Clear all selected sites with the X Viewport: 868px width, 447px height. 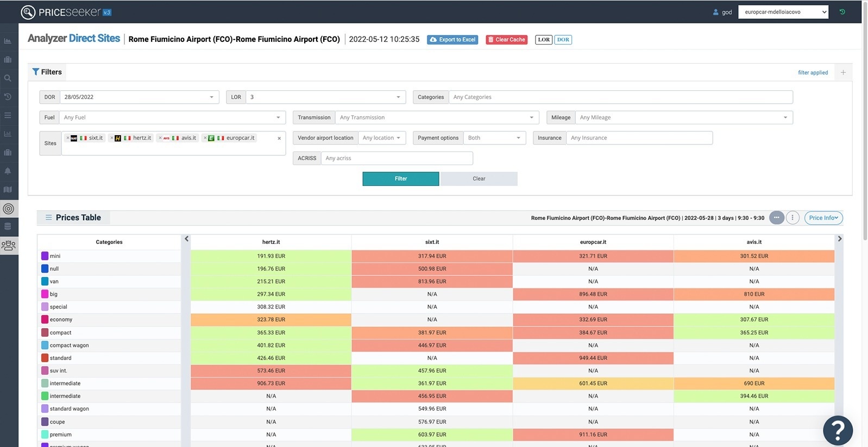279,138
